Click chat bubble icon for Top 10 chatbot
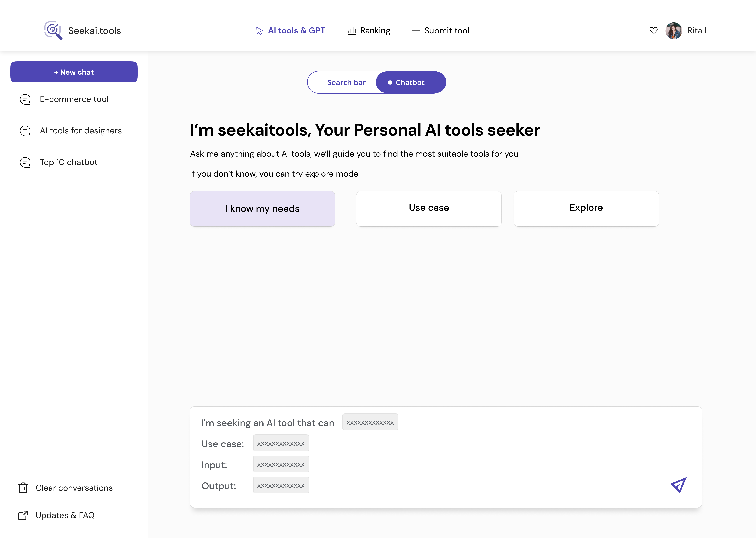756x538 pixels. 26,162
